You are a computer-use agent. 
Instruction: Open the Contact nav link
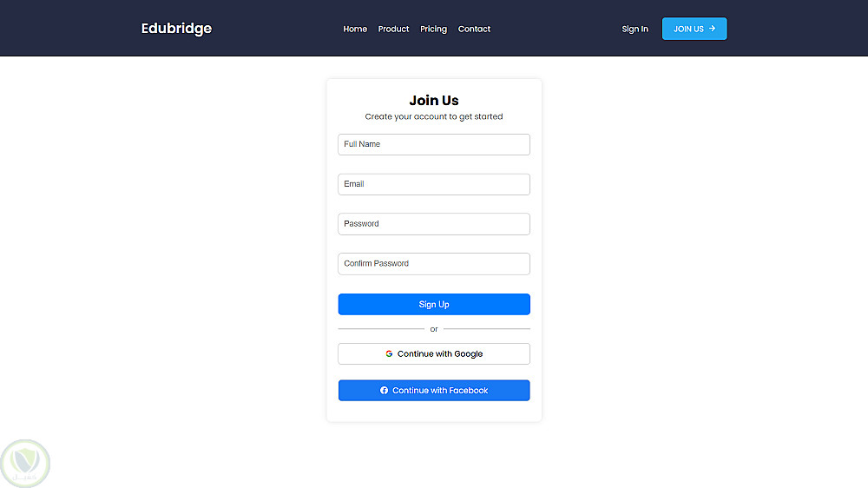coord(474,29)
